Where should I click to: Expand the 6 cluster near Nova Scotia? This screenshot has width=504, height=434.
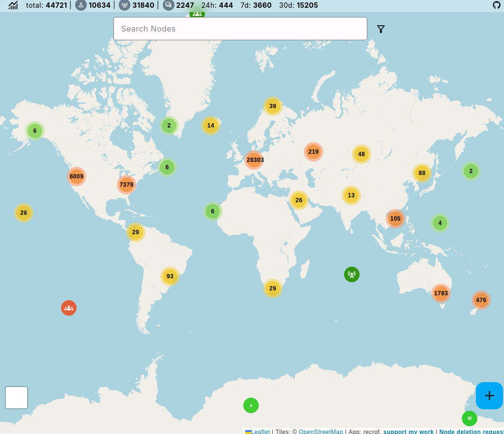click(x=167, y=167)
